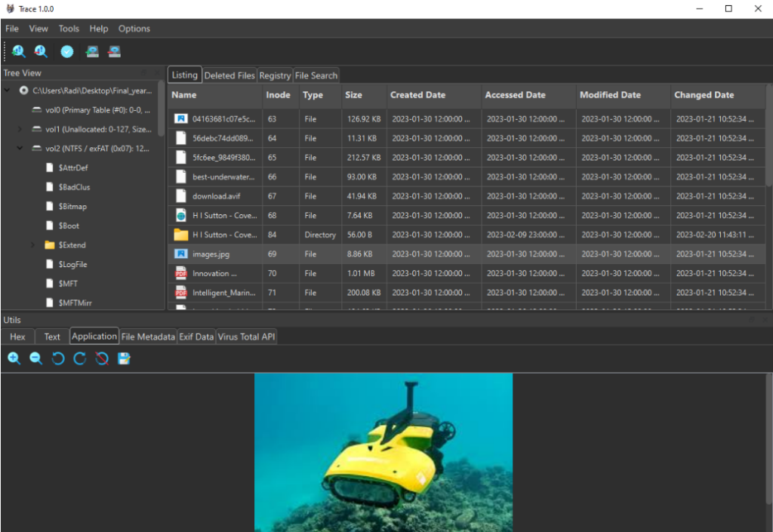
Task: Sort by the Changed Date column
Action: coord(718,95)
